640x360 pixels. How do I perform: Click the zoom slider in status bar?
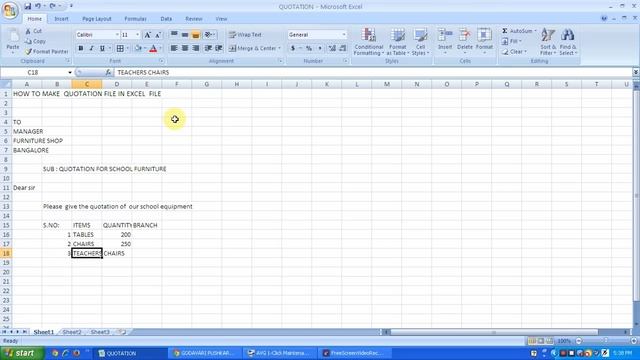[606, 340]
